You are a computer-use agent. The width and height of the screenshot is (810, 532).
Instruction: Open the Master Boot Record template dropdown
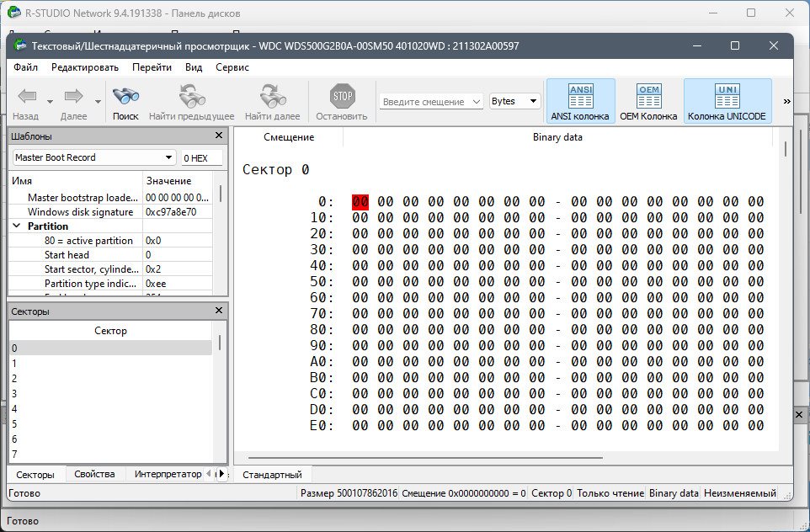click(93, 157)
